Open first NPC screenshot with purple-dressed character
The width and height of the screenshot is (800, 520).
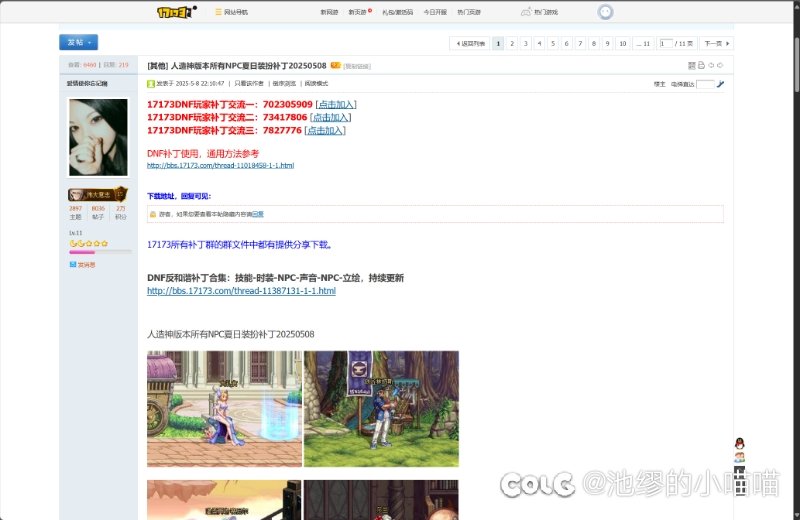224,409
